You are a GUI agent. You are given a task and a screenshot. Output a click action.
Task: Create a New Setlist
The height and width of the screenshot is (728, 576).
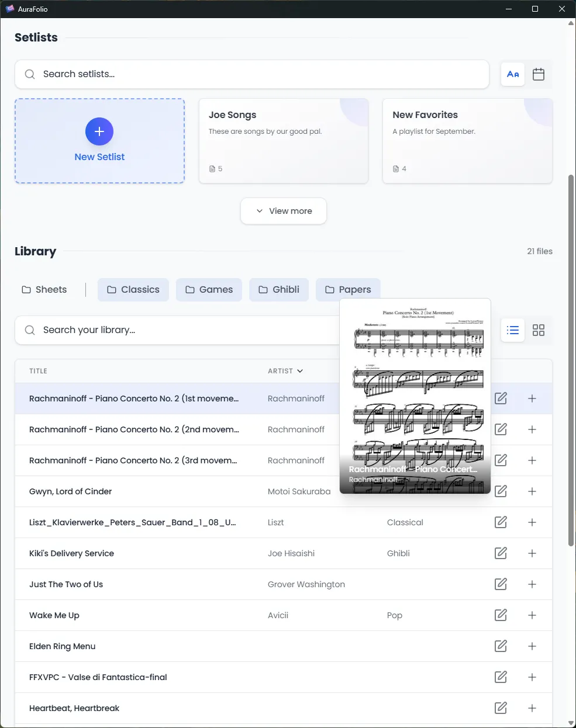click(x=99, y=140)
